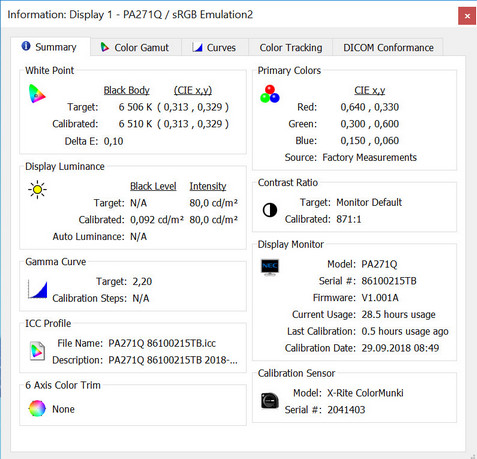Select calibrated white point 6 510 K
Viewport: 477px width, 459px height.
pyautogui.click(x=135, y=124)
